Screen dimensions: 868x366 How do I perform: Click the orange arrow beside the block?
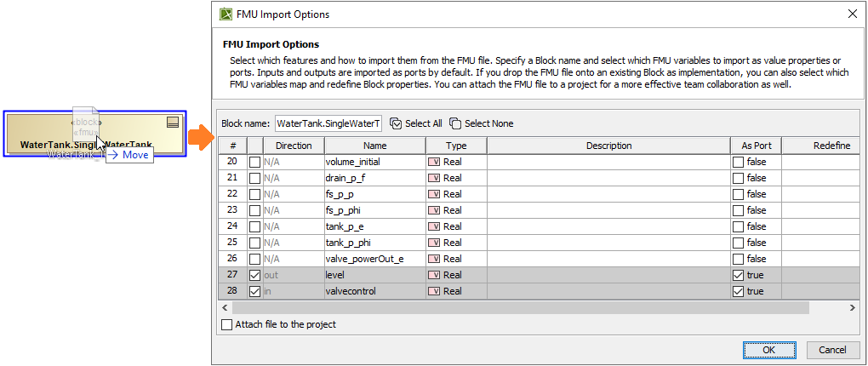click(x=199, y=137)
